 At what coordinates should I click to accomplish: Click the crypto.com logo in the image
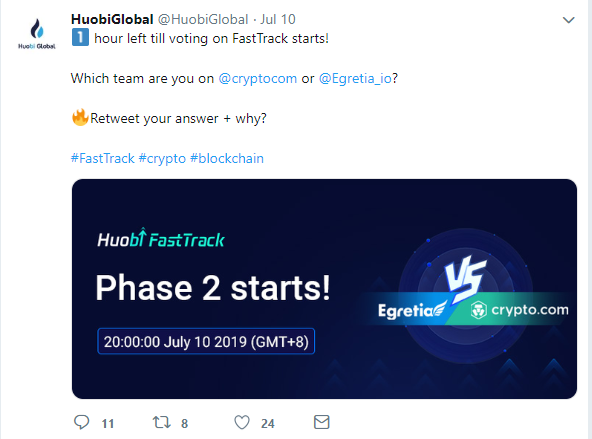pyautogui.click(x=520, y=310)
